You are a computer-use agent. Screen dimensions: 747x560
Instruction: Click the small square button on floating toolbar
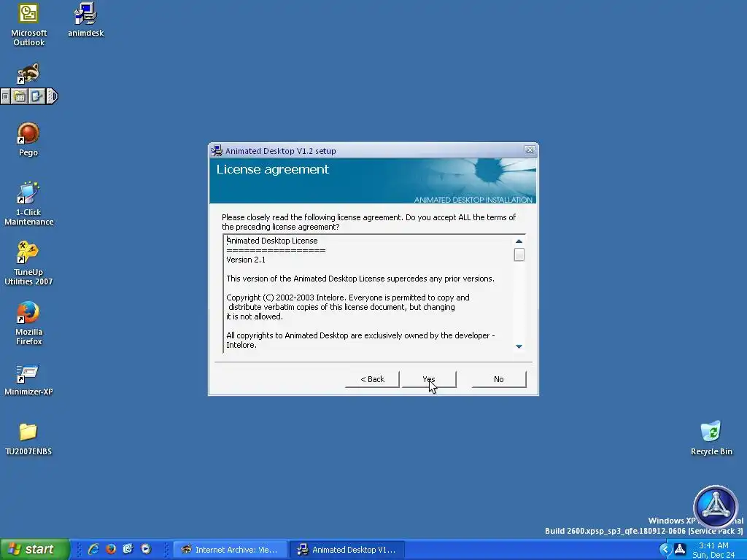coord(5,97)
